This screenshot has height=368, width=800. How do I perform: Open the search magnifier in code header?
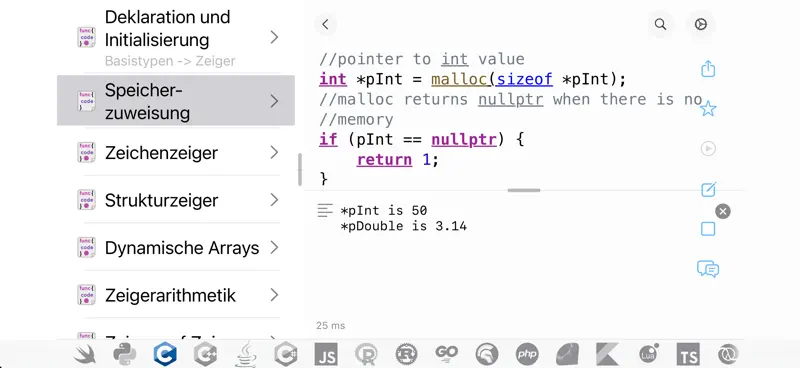[x=660, y=24]
